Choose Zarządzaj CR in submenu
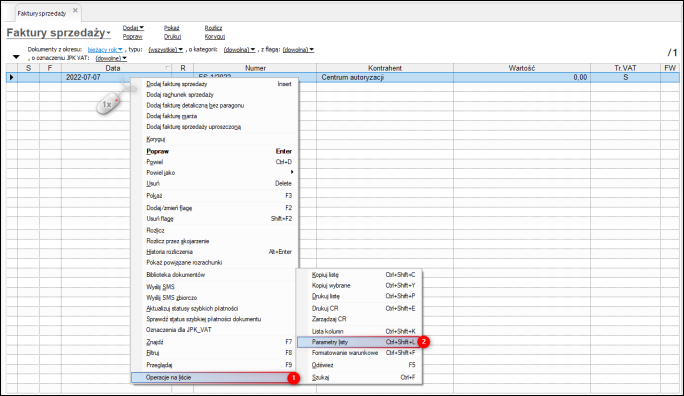Viewport: 684px width, 396px height. (x=359, y=319)
